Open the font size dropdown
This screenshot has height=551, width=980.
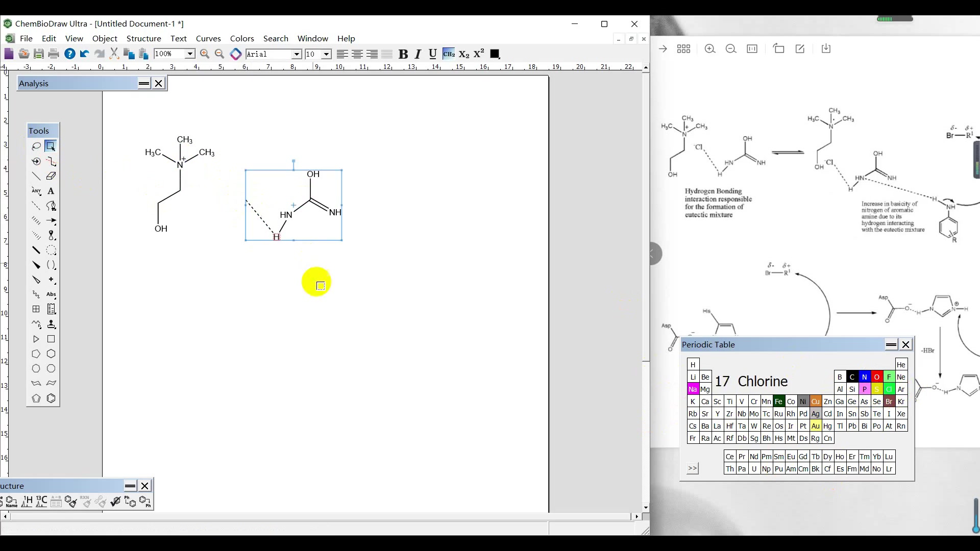click(x=325, y=54)
